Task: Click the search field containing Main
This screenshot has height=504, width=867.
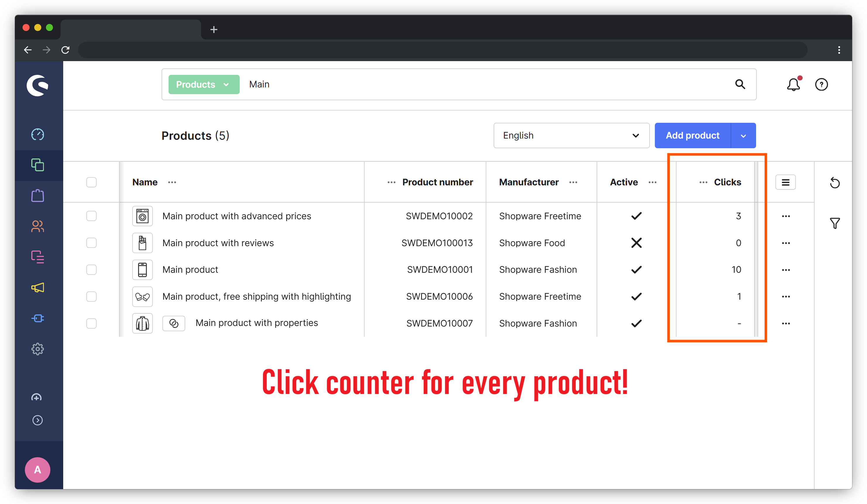Action: coord(482,84)
